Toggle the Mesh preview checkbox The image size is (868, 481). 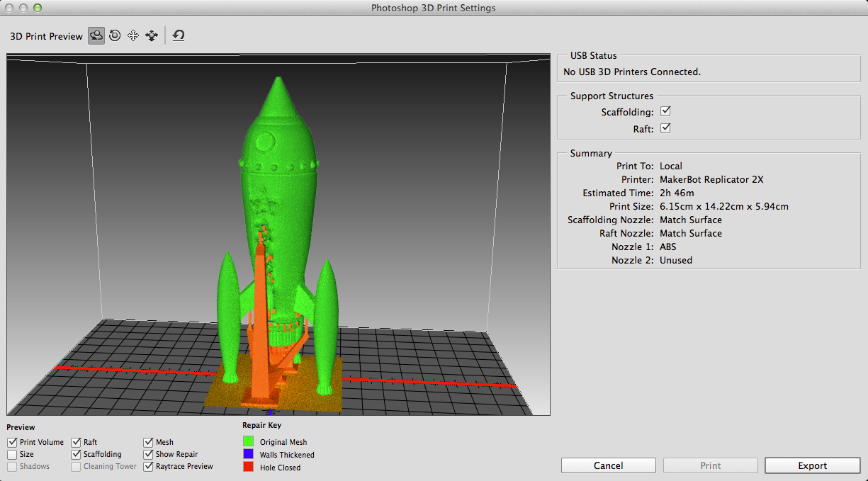149,442
